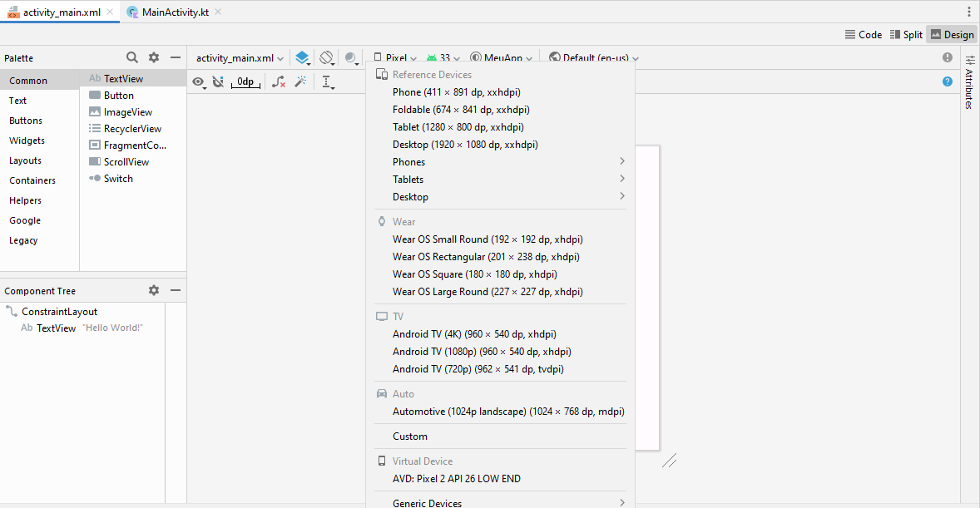Show warnings and errors indicator icon

click(x=948, y=57)
